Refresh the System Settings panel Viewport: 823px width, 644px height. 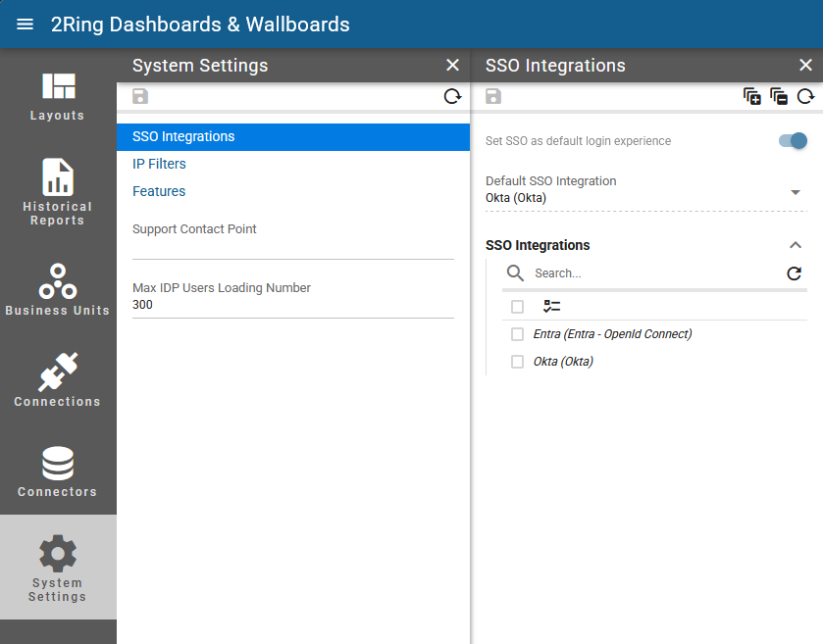(452, 96)
